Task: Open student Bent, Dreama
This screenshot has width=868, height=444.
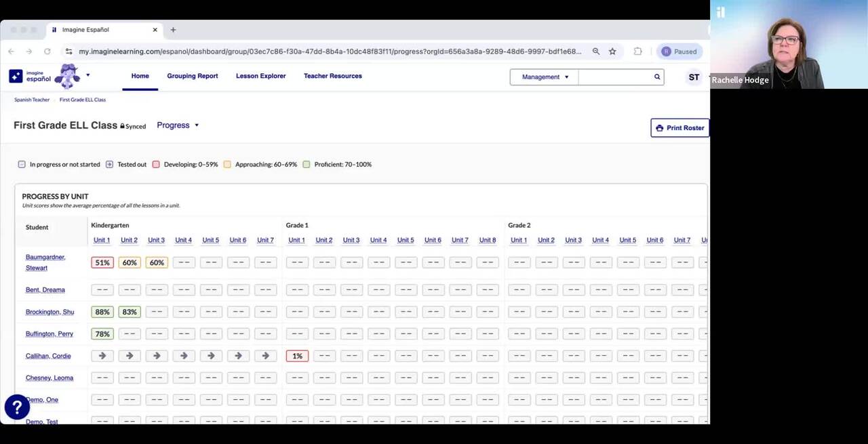Action: click(x=45, y=290)
